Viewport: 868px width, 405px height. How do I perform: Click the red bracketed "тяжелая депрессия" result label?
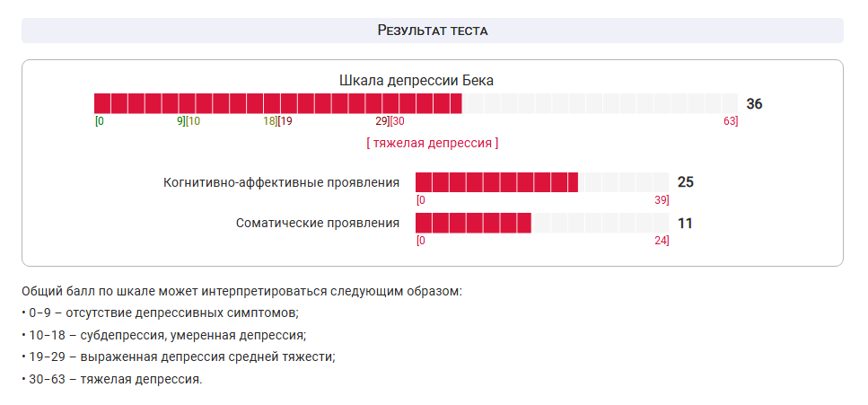pos(432,143)
